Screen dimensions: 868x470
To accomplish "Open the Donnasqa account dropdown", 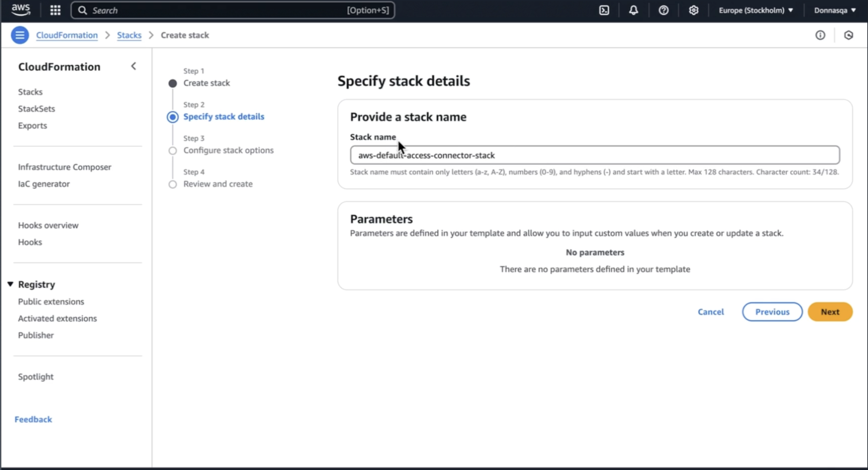I will (x=835, y=10).
